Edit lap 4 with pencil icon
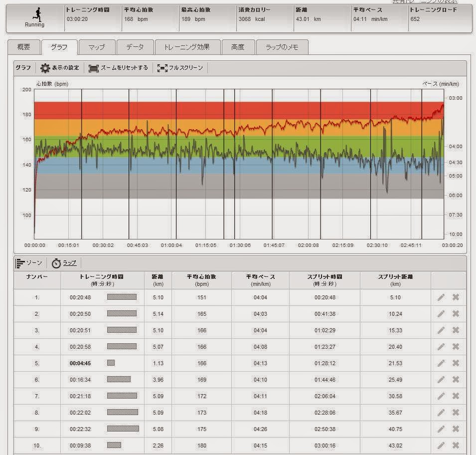Viewport: 476px width, 455px height. tap(441, 347)
